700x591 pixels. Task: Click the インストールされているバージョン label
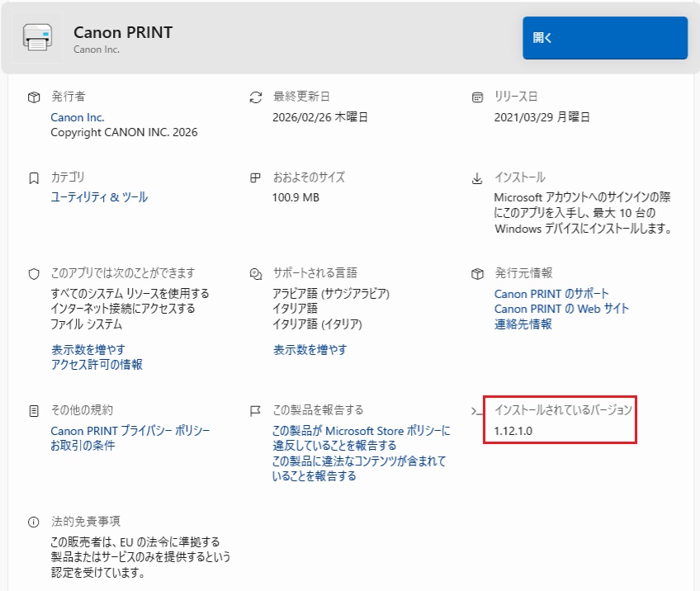point(563,409)
